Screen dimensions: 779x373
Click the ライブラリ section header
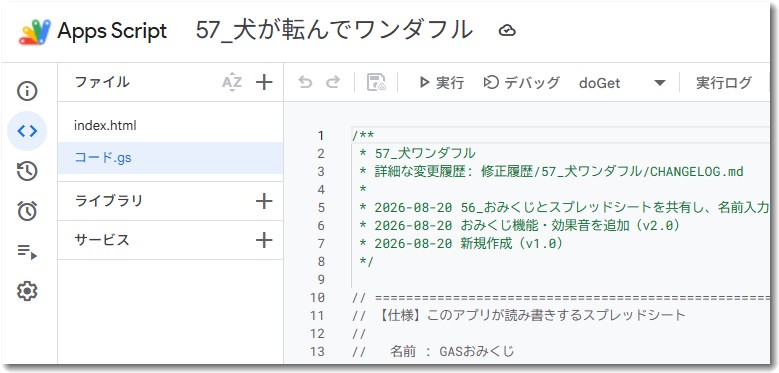108,201
